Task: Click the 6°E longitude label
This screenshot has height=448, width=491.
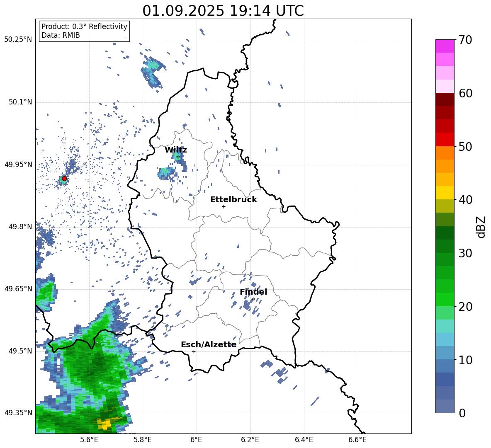Action: pyautogui.click(x=196, y=440)
